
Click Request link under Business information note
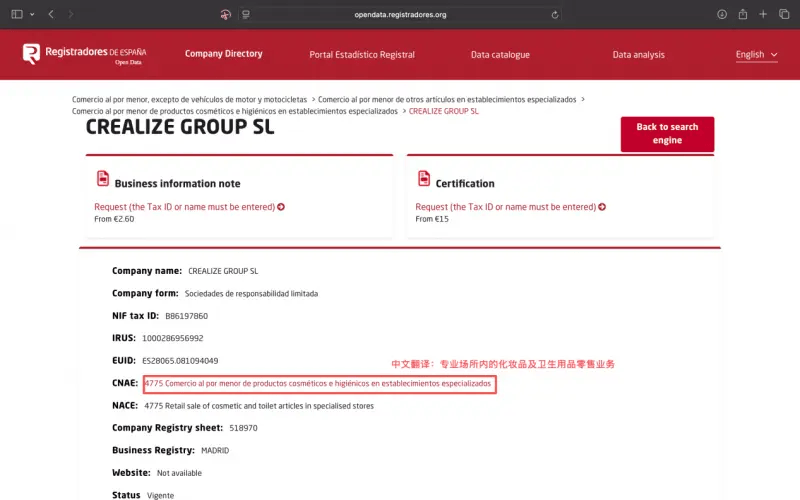tap(189, 207)
